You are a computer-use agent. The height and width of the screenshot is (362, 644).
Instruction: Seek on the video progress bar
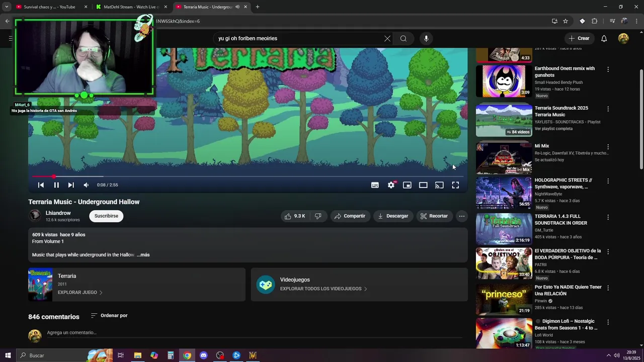[248, 176]
